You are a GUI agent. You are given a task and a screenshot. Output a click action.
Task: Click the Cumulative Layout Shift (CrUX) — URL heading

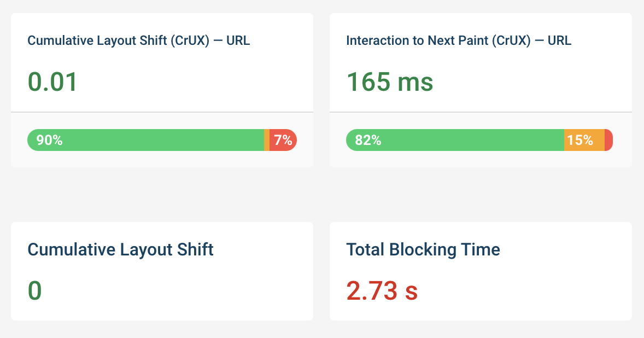[139, 40]
